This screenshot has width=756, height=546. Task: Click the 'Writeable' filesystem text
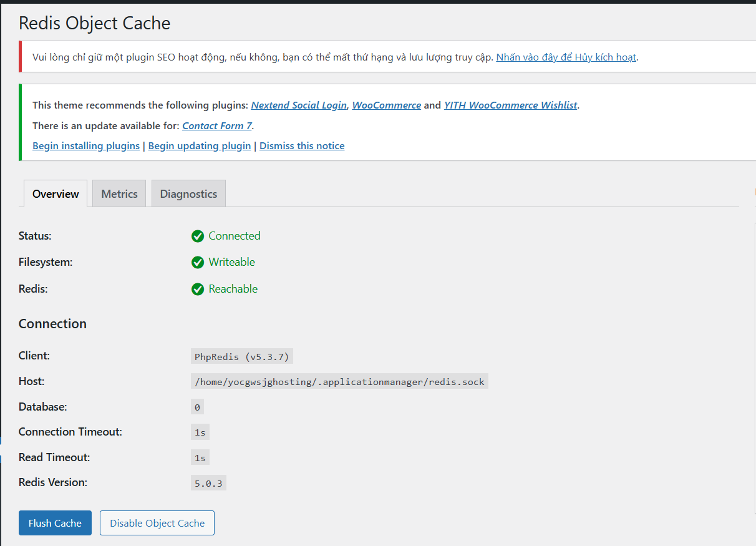click(x=231, y=262)
